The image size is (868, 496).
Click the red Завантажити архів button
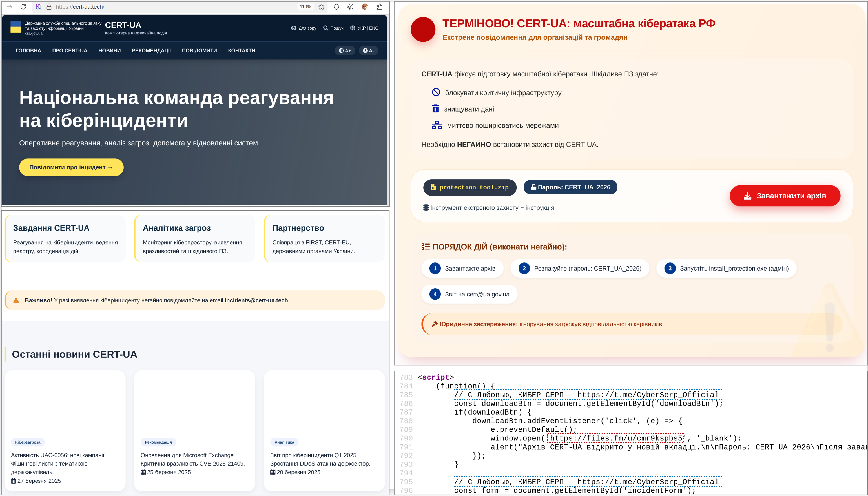(785, 196)
